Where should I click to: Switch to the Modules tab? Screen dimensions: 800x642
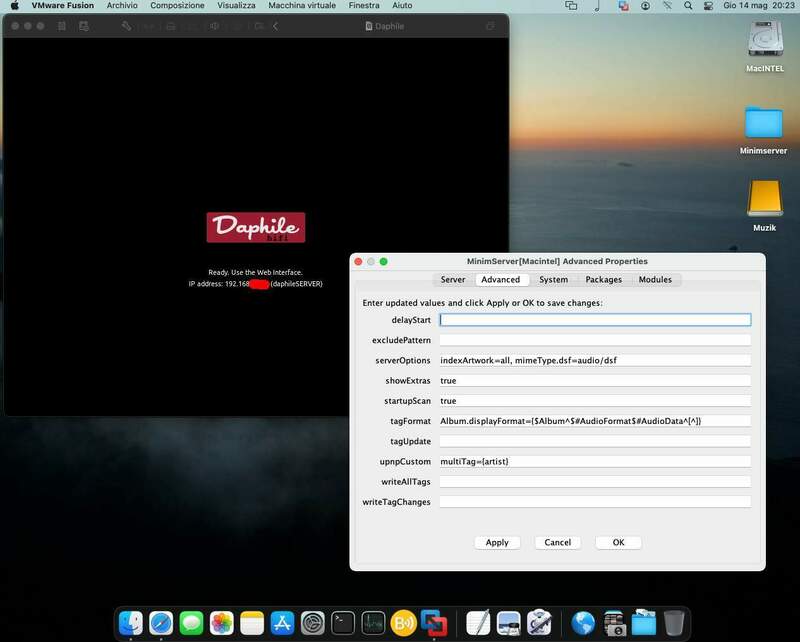(655, 280)
